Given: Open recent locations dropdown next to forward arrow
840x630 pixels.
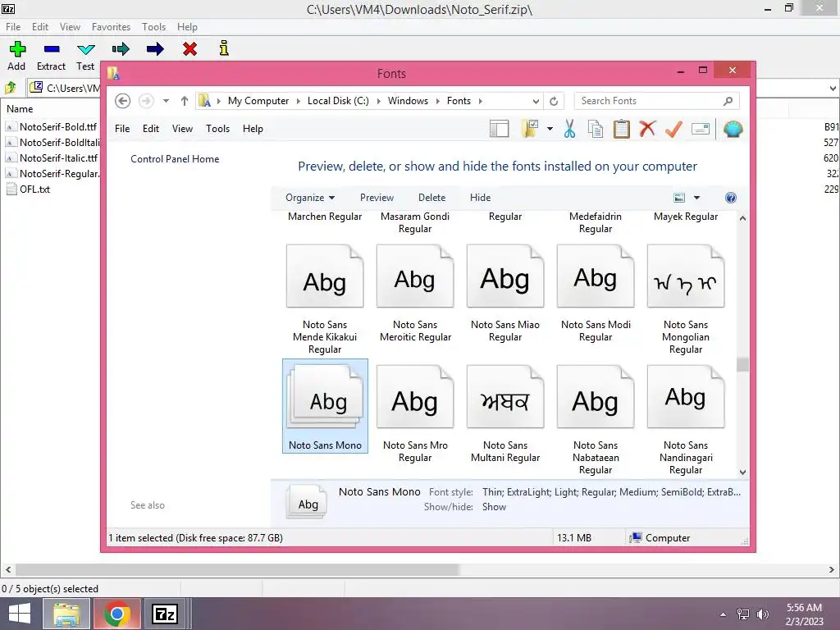Looking at the screenshot, I should pyautogui.click(x=166, y=101).
